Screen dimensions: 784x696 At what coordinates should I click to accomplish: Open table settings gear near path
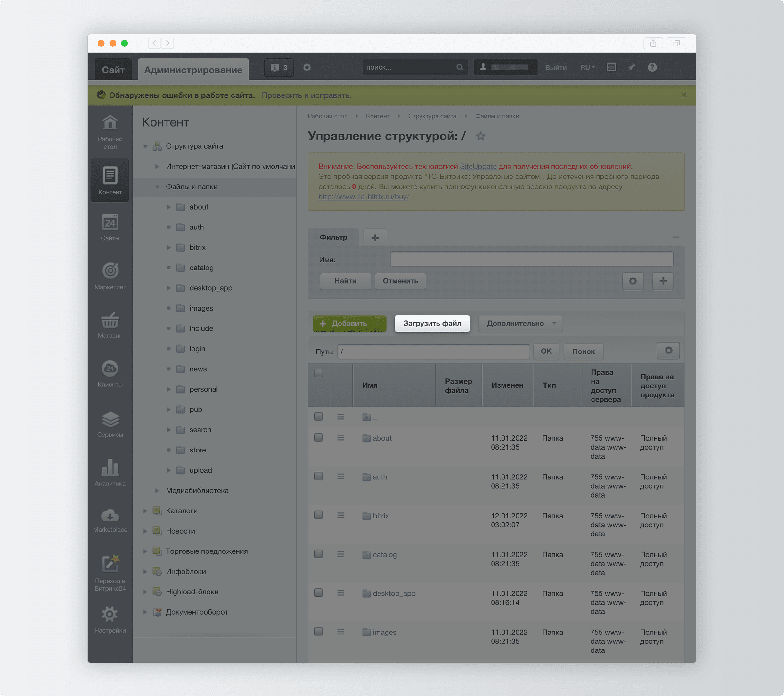(x=668, y=351)
